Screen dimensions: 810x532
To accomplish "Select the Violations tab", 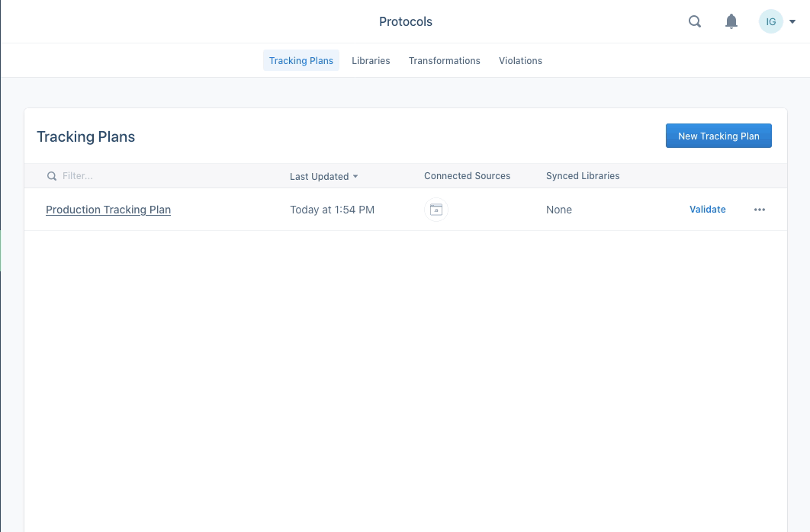I will click(520, 60).
